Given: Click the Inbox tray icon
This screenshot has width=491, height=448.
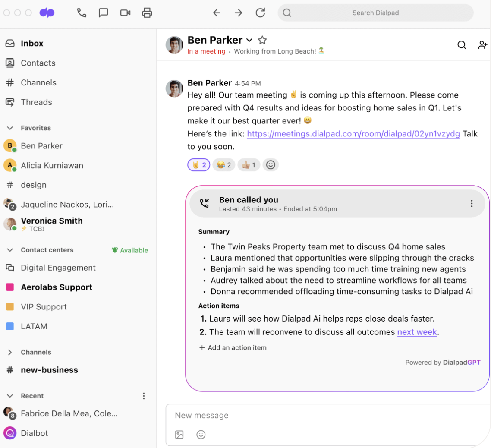Looking at the screenshot, I should click(10, 43).
